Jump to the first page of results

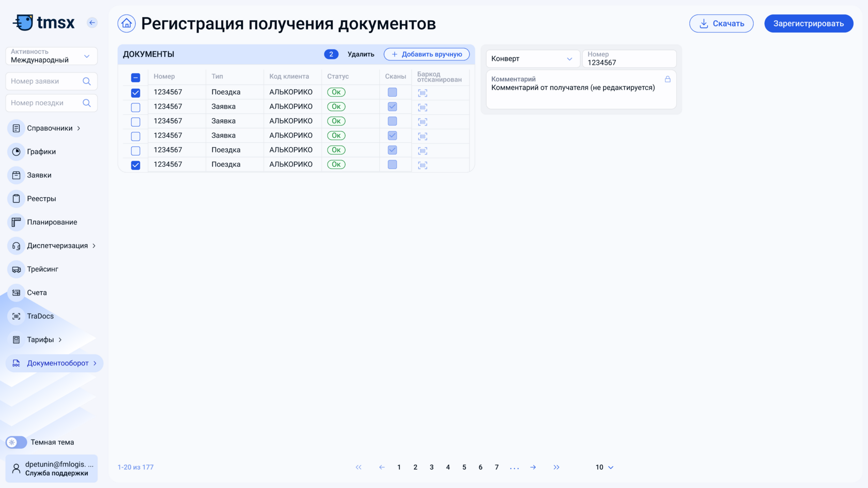(359, 467)
